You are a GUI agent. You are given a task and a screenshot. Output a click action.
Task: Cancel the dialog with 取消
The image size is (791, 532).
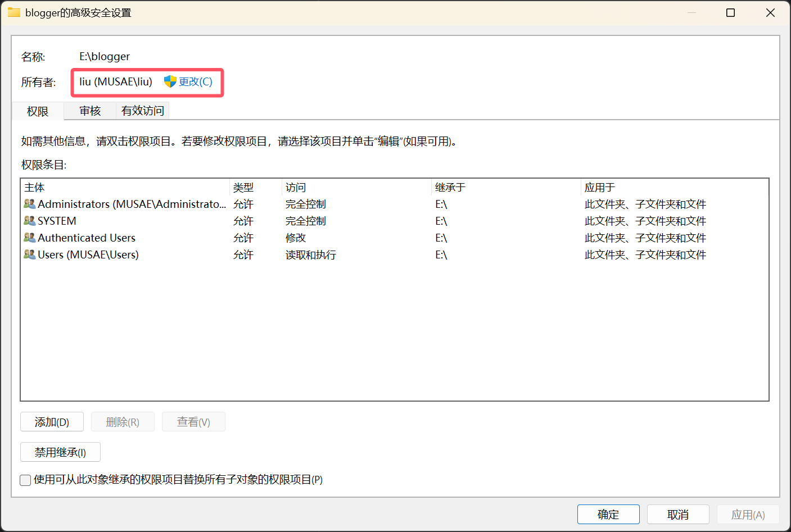coord(677,515)
